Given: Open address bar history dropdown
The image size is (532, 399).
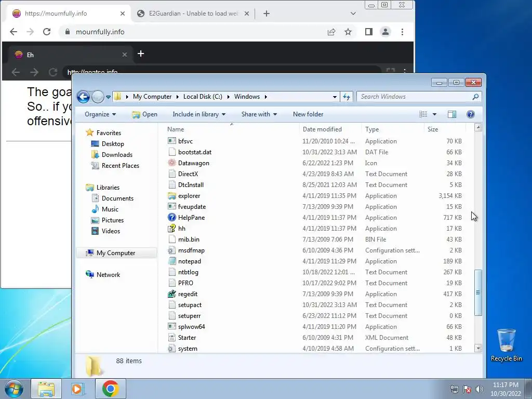Looking at the screenshot, I should 335,97.
